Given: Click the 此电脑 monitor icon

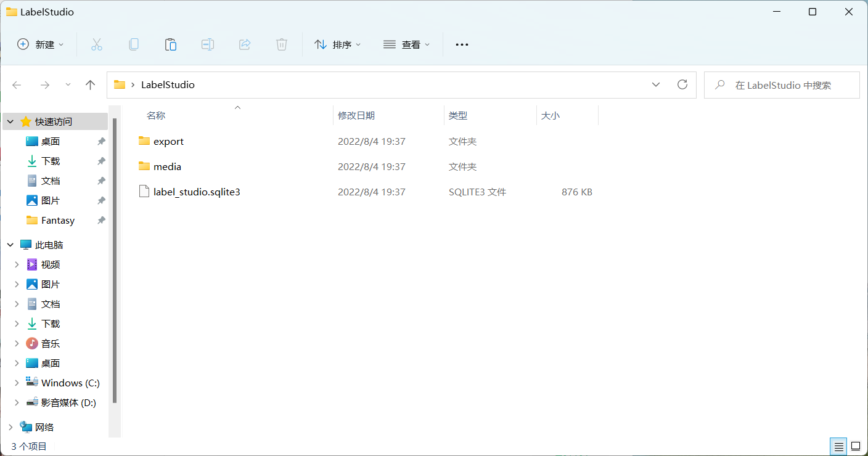Looking at the screenshot, I should click(x=26, y=245).
